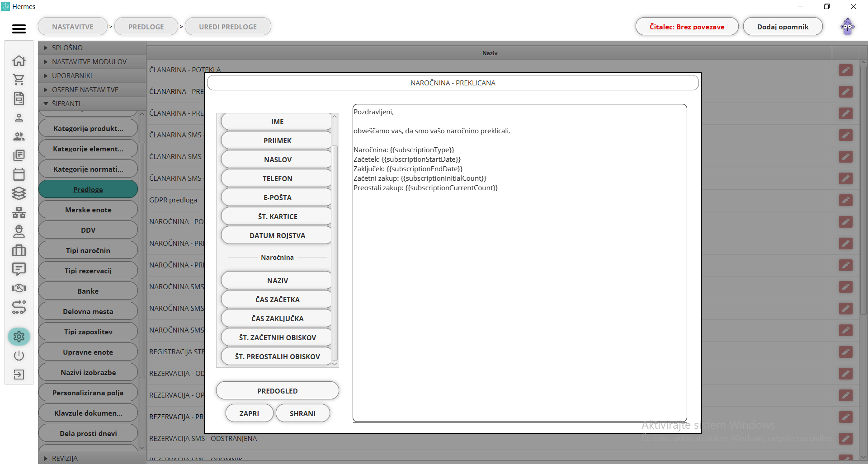Click NASTAVITVE breadcrumb
This screenshot has height=464, width=868.
73,27
